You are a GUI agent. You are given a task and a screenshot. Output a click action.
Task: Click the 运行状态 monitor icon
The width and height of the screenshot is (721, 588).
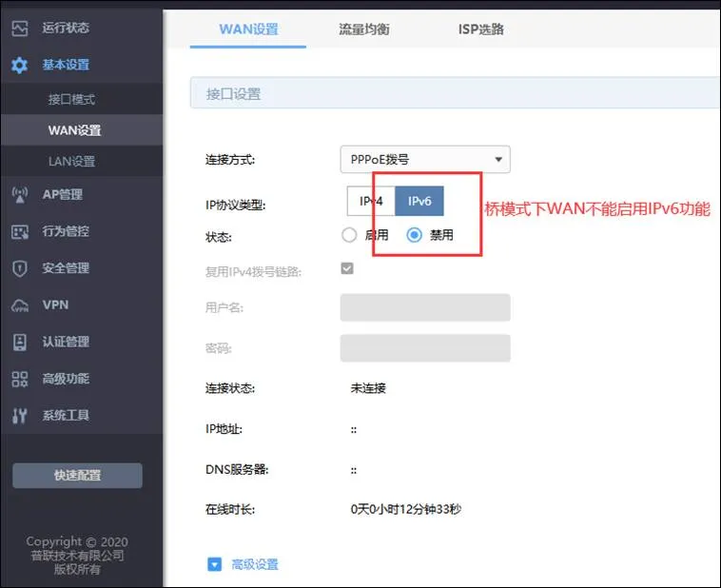[20, 28]
